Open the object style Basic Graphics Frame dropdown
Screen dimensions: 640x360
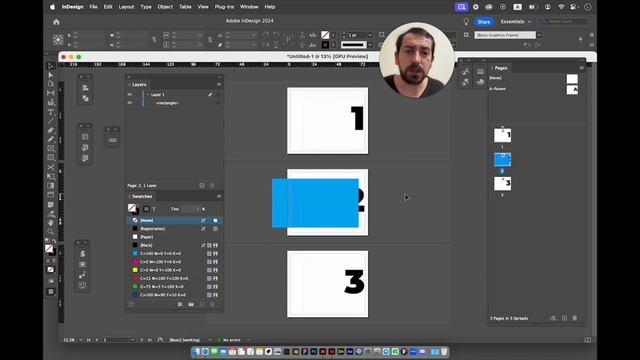539,36
